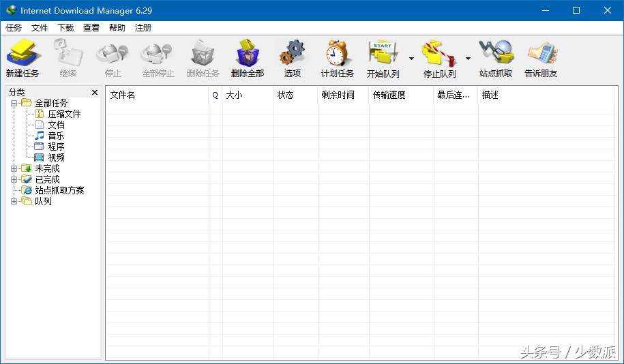Click the 开始队列 (start queue) icon
Image resolution: width=624 pixels, height=364 pixels.
[383, 53]
